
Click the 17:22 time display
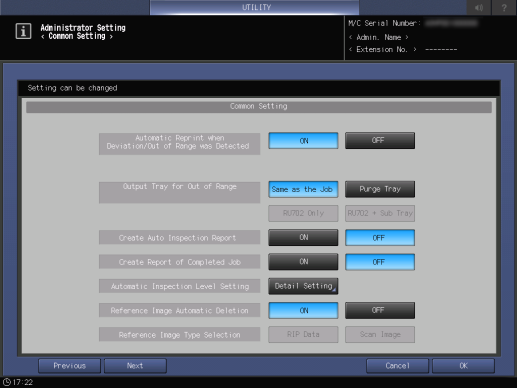tap(23, 382)
